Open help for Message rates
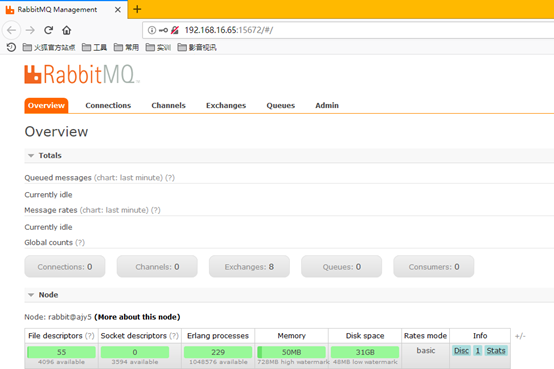 click(155, 210)
